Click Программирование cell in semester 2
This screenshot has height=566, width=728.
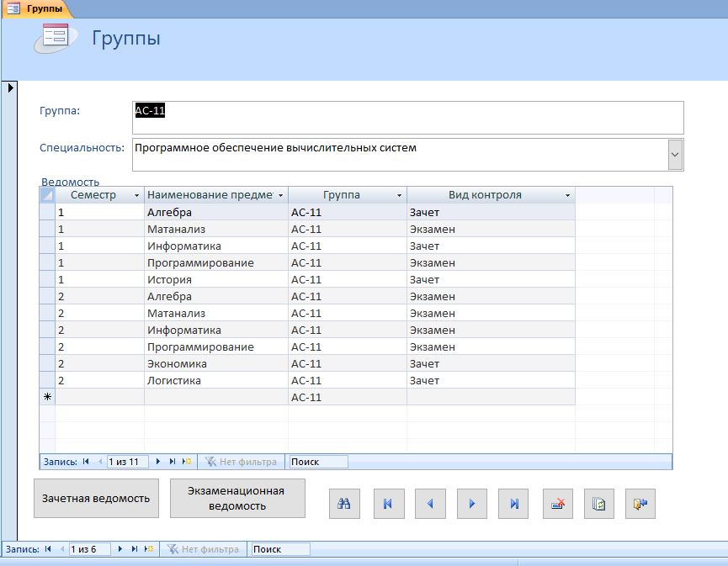(x=216, y=347)
